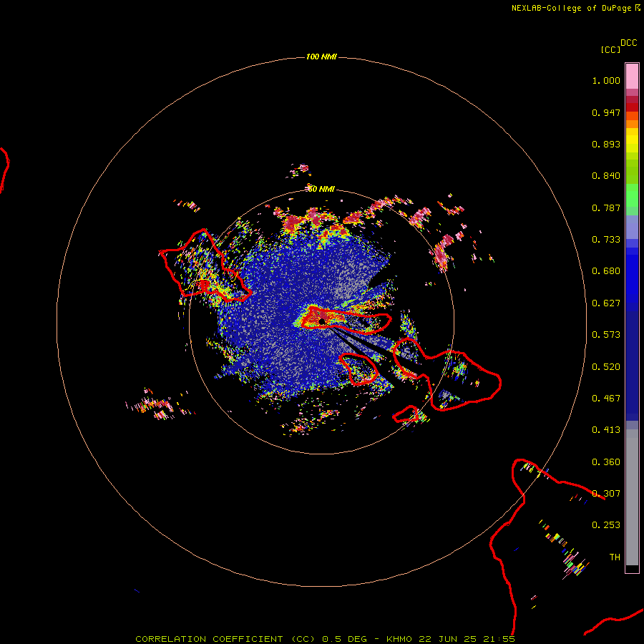Click the KHMO 22 JUN 25 21:55 timestamp
This screenshot has height=644, width=644.
pyautogui.click(x=451, y=639)
